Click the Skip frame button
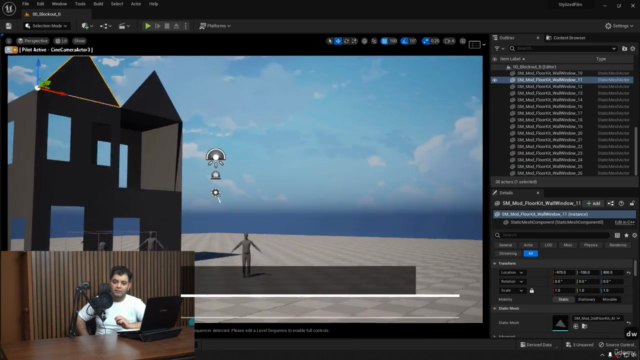This screenshot has height=360, width=640. tap(158, 26)
